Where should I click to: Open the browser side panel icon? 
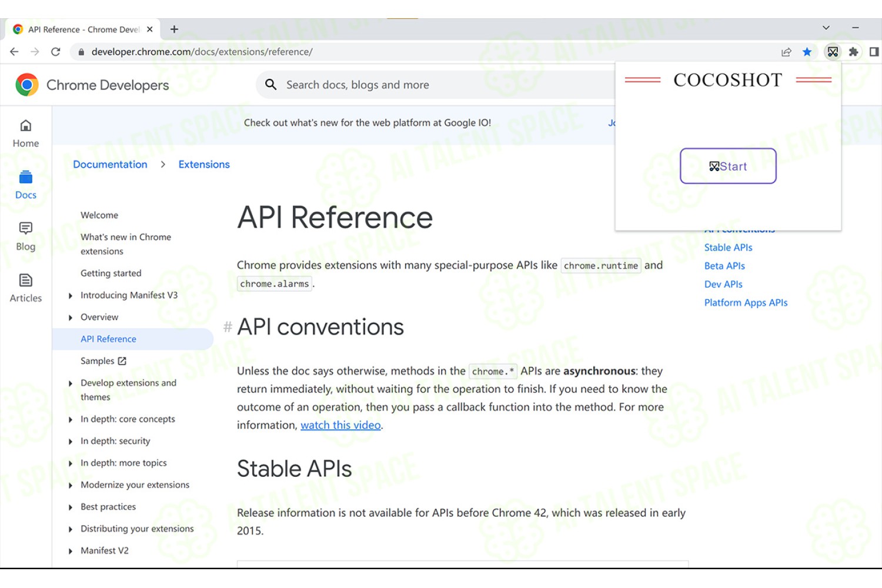click(x=874, y=52)
